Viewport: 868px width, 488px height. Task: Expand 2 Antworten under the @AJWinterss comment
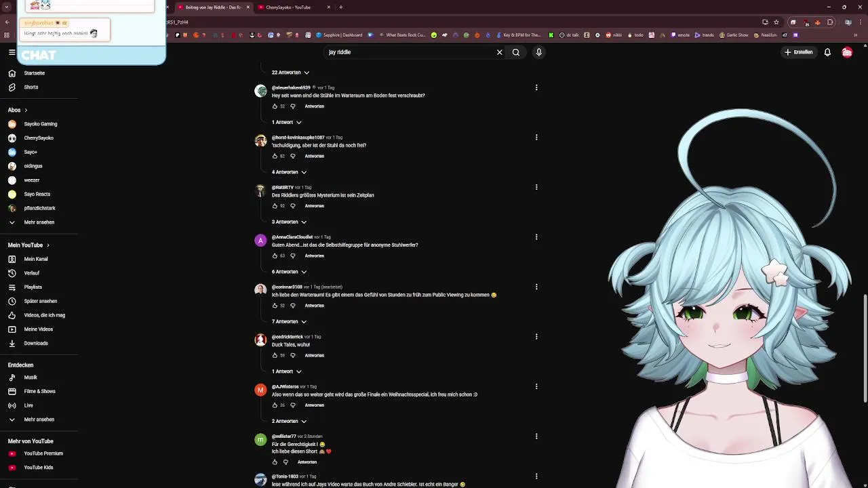289,422
